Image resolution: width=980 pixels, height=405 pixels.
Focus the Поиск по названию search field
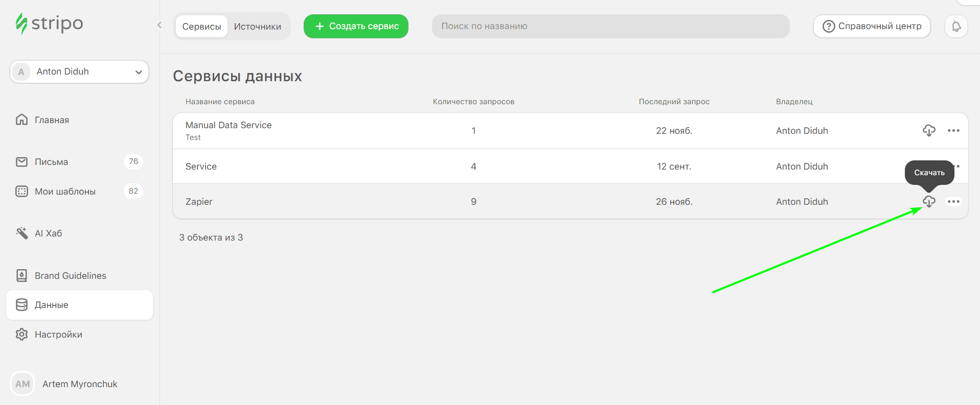point(610,26)
